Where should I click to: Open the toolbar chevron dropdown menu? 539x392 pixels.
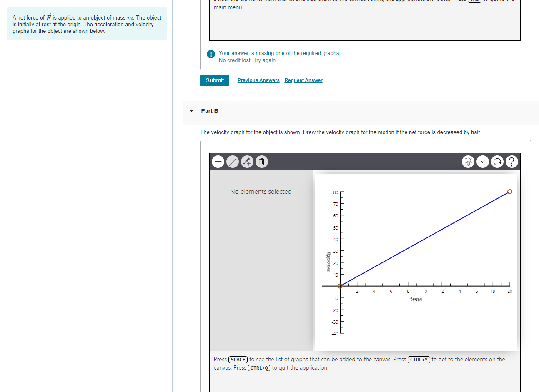[x=483, y=162]
